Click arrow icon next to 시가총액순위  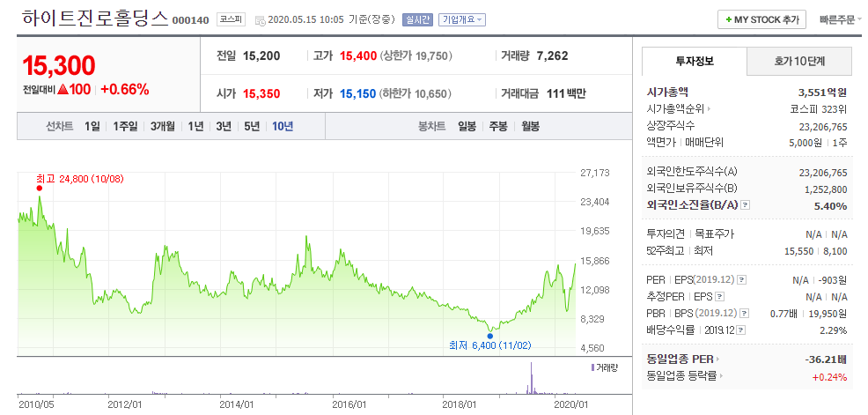click(708, 108)
